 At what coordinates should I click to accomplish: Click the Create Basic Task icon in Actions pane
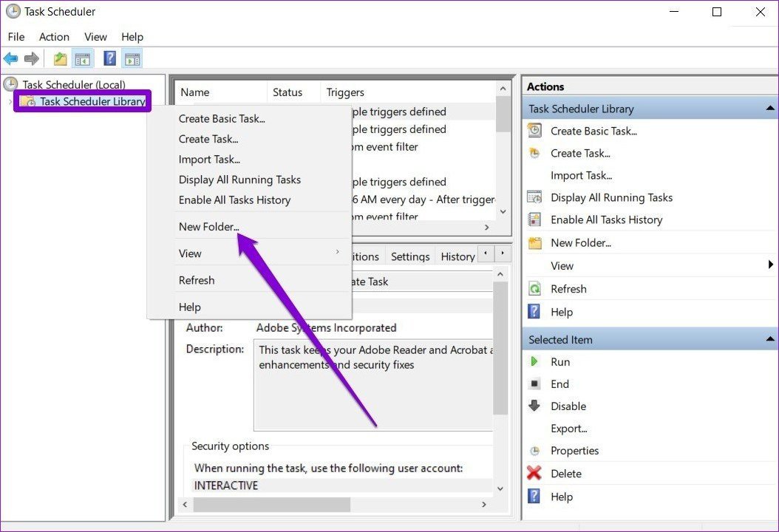[x=534, y=131]
